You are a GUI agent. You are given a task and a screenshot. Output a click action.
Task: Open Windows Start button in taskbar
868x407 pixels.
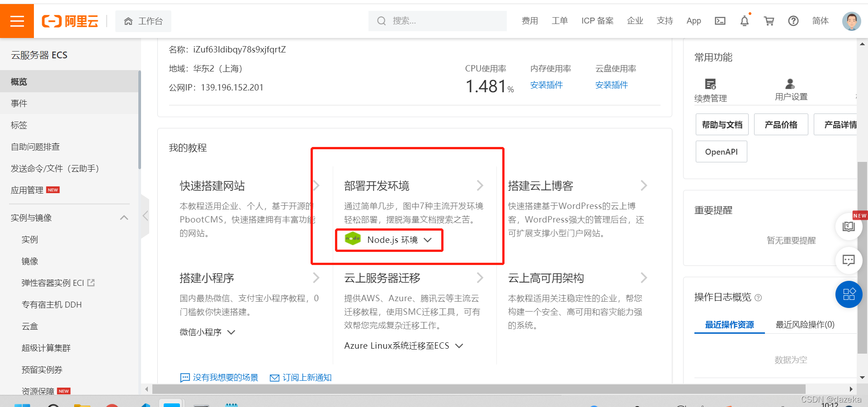click(22, 405)
